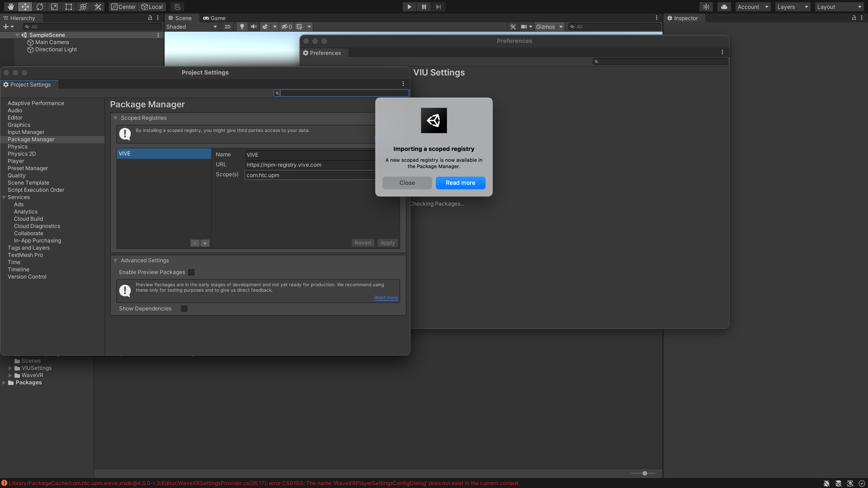Adjust the asset icon size slider
Viewport: 868px width, 488px height.
pos(645,473)
